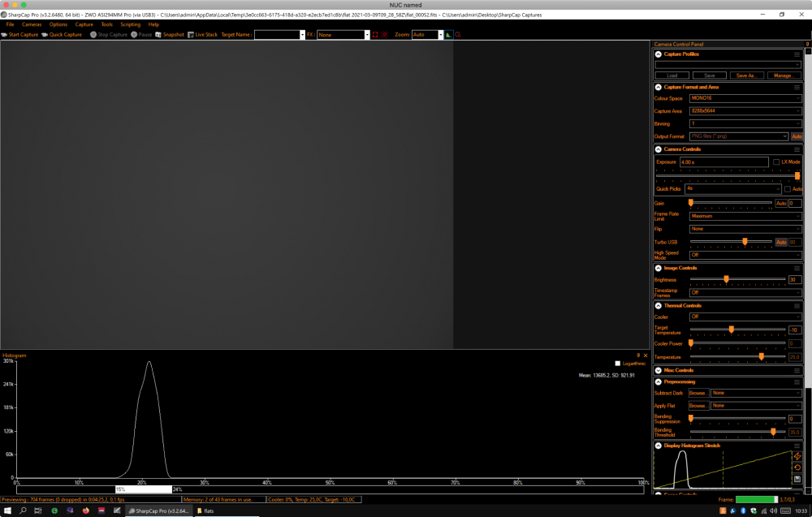Click the taskbar search icon

coord(23,511)
